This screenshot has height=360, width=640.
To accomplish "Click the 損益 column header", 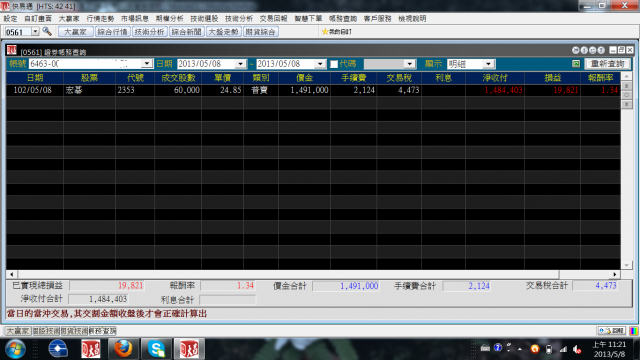I will (553, 78).
